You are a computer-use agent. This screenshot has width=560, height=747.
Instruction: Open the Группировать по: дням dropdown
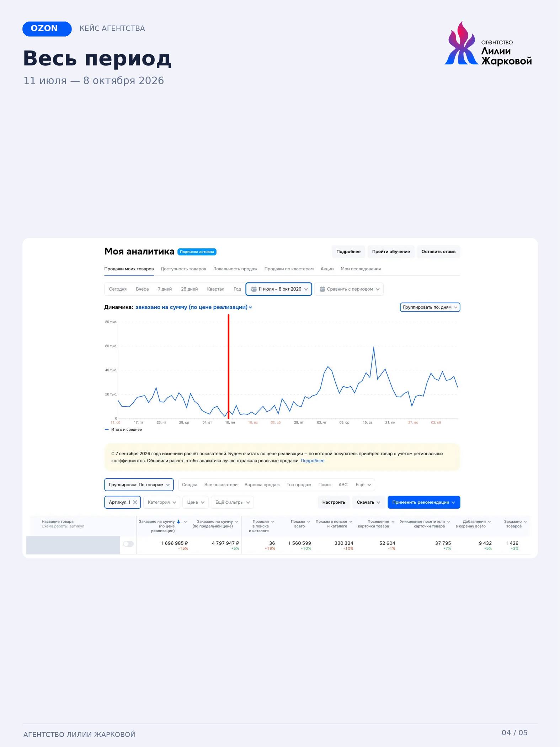430,307
